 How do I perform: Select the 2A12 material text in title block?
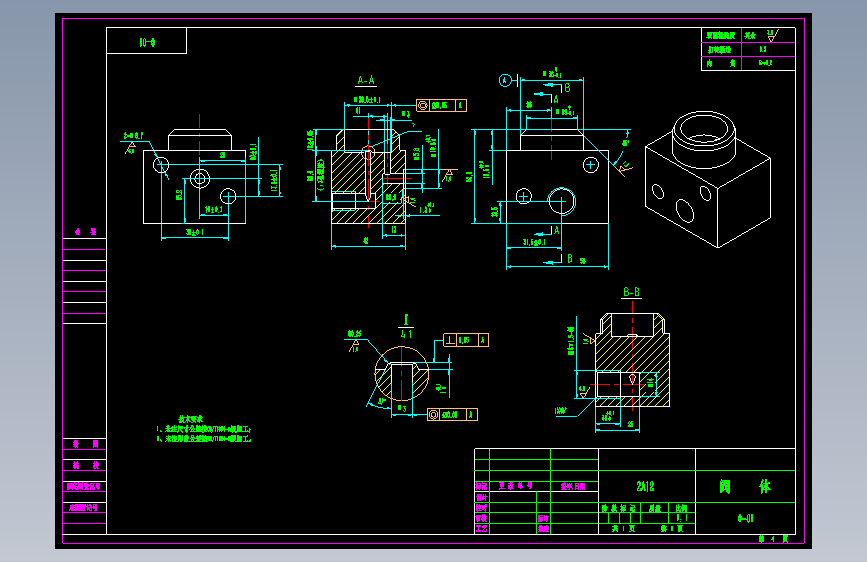click(645, 486)
